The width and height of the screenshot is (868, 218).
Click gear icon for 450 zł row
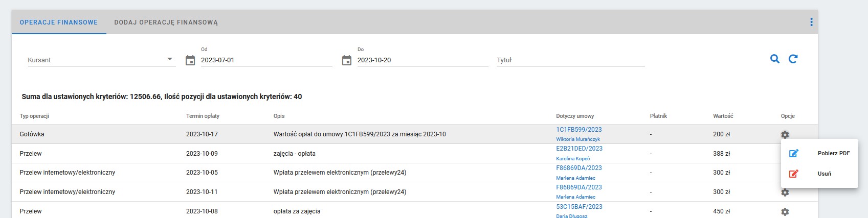tap(785, 212)
